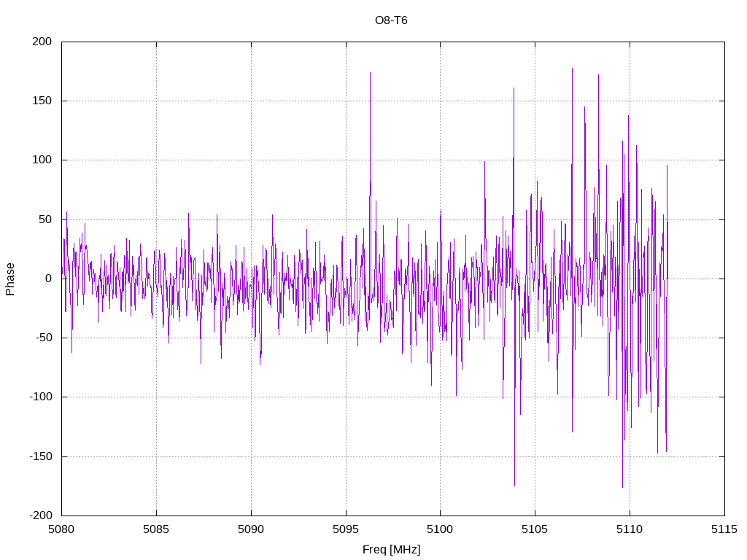Click the y-axis tick label 200

point(42,42)
